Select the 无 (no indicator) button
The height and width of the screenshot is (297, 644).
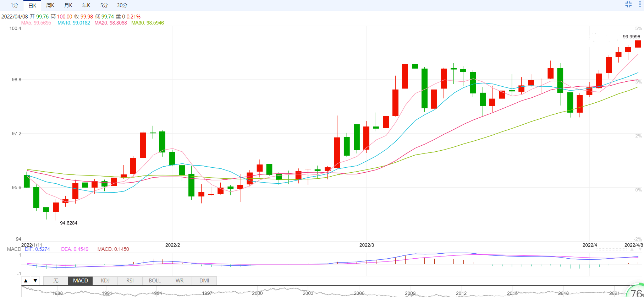click(x=56, y=281)
